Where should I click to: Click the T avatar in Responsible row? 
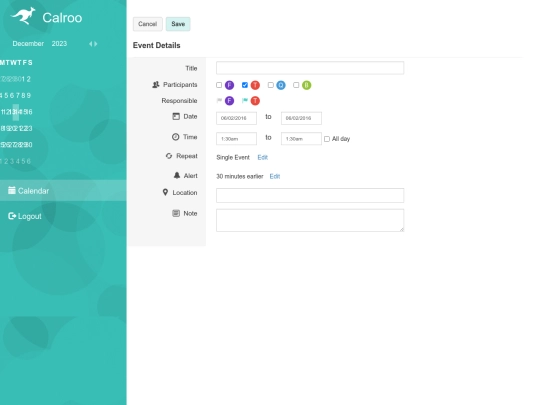pyautogui.click(x=255, y=101)
